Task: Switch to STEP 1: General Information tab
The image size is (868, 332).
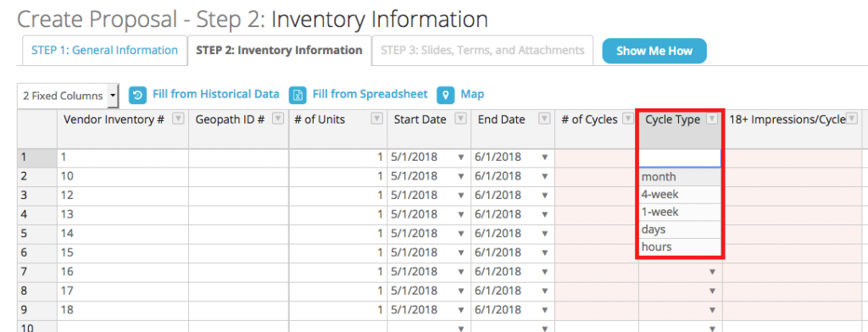Action: (104, 50)
